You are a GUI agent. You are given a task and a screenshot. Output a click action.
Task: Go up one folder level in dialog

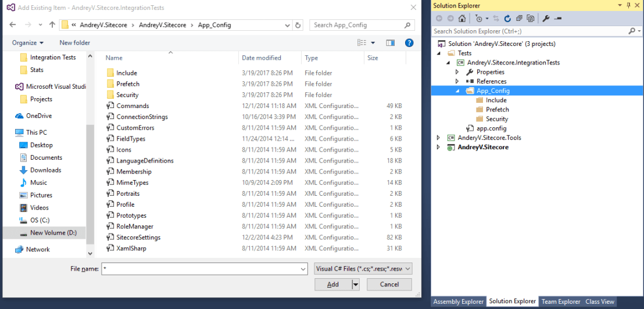coord(52,24)
